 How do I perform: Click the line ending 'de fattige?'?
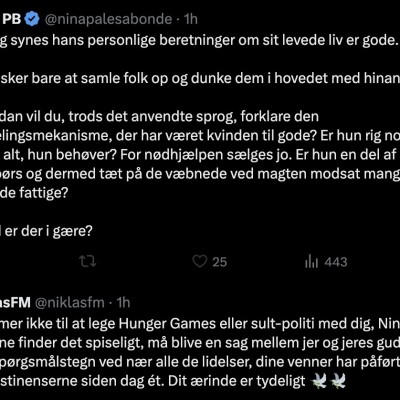34,193
